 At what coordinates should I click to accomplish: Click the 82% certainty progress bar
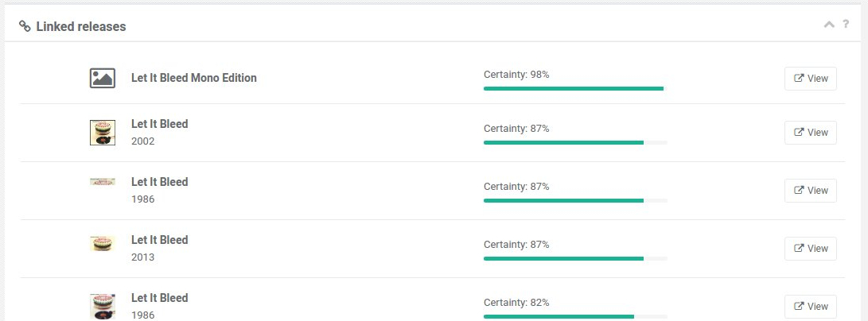(575, 316)
